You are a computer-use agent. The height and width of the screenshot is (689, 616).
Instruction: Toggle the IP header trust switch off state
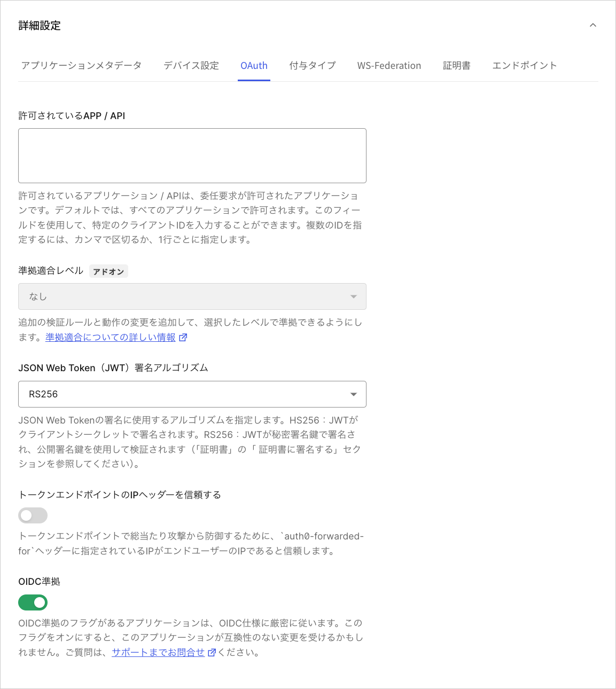33,515
